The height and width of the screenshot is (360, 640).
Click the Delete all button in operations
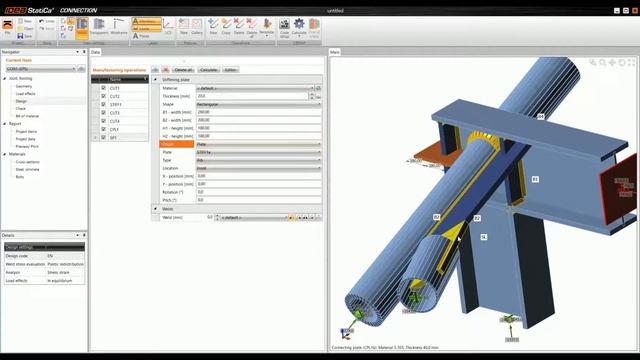(x=183, y=70)
